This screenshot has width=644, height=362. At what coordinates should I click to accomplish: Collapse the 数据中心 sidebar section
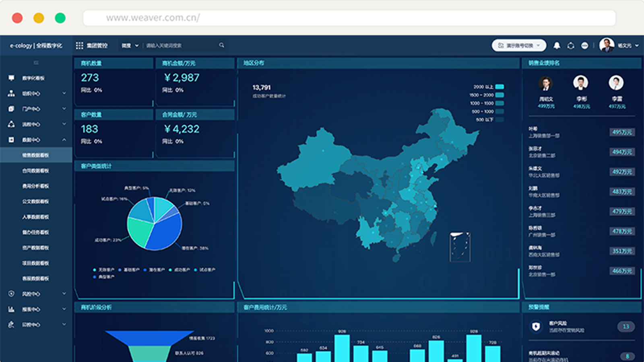(x=64, y=140)
